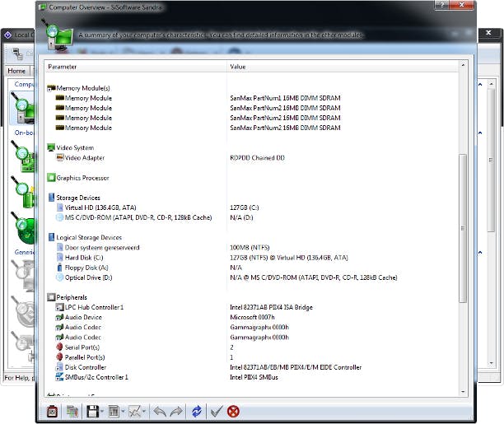Open Computer Overview icon in background window
Image resolution: width=504 pixels, height=424 pixels.
point(23,109)
